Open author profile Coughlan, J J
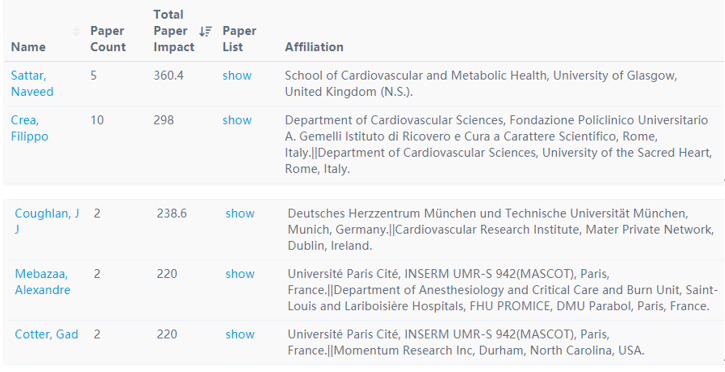The width and height of the screenshot is (725, 372). pos(47,221)
